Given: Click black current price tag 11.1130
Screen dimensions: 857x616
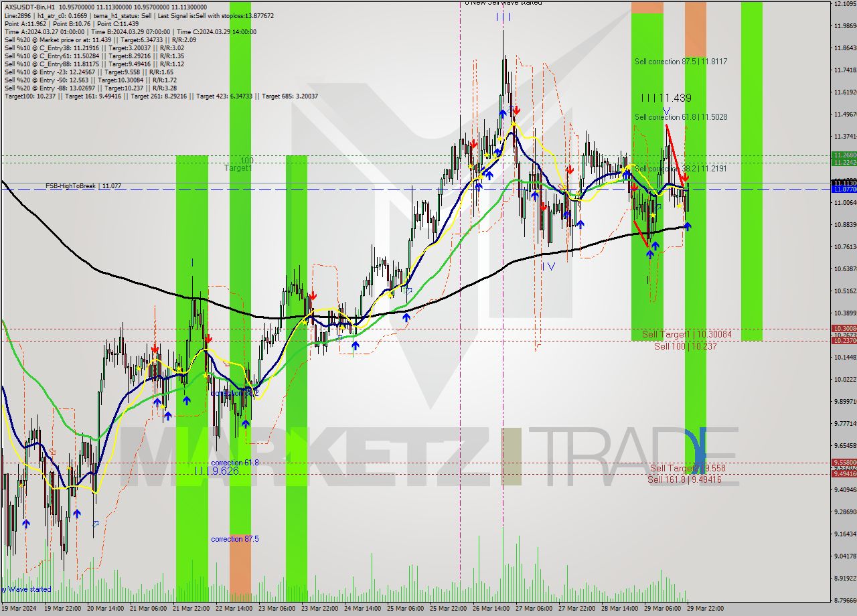Looking at the screenshot, I should pos(844,183).
